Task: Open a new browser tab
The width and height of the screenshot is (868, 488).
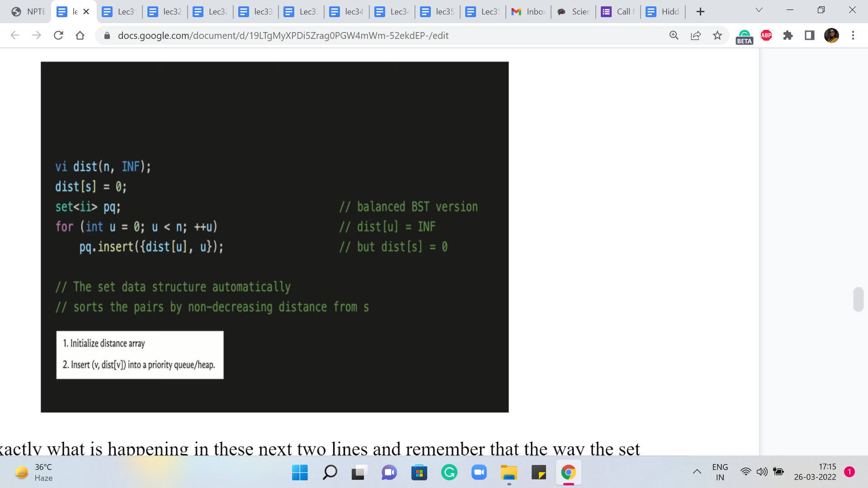Action: pos(700,12)
